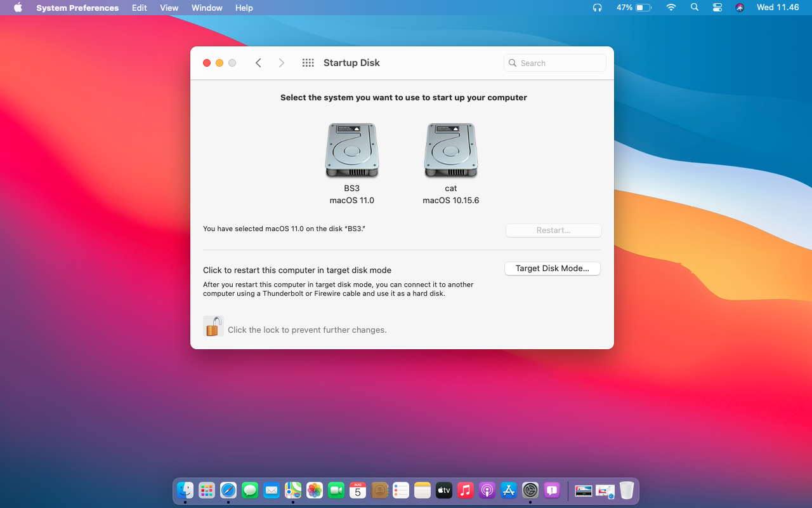The height and width of the screenshot is (508, 812).
Task: Open the Edit menu
Action: click(140, 8)
